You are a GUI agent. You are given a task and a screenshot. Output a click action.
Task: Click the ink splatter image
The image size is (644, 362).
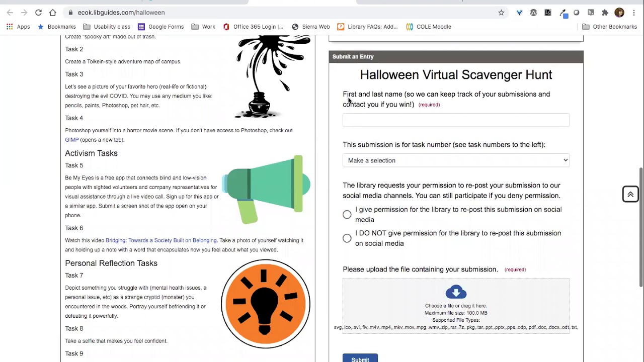coord(272,76)
